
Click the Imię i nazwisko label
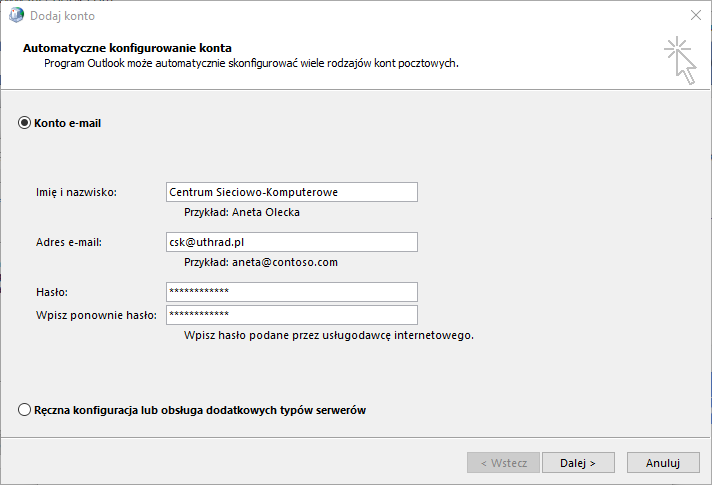point(76,192)
